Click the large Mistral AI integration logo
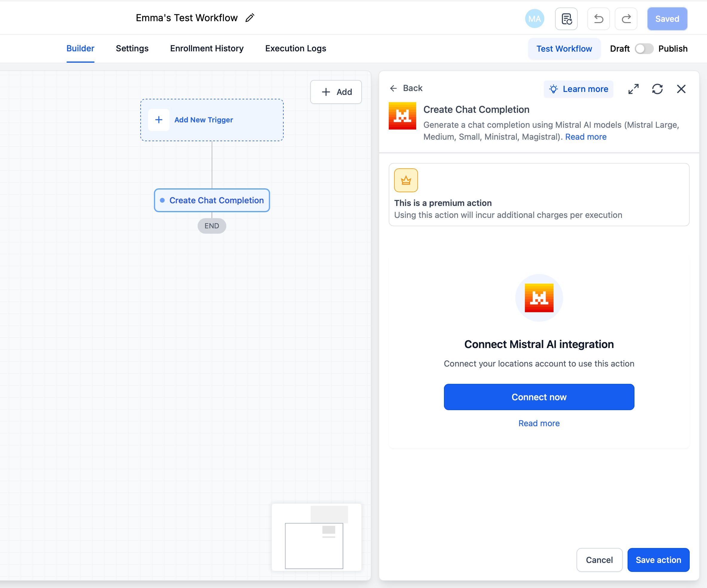This screenshot has width=707, height=588. point(539,298)
